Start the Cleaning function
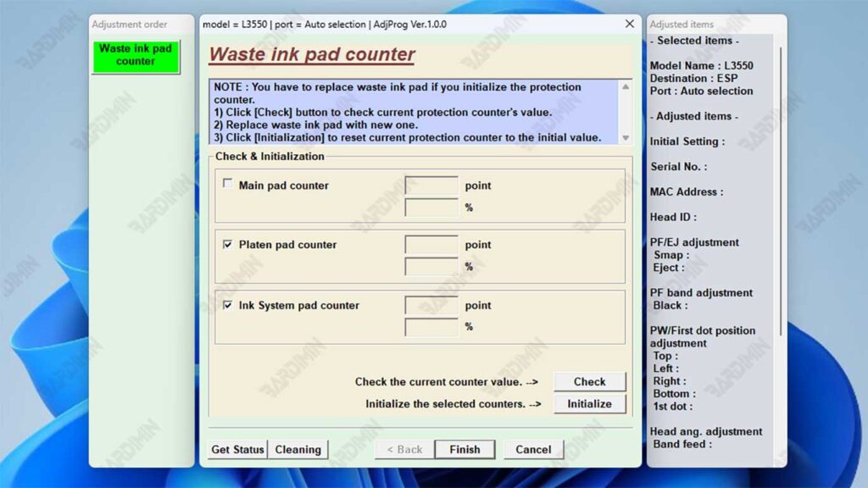The width and height of the screenshot is (868, 488). pos(298,449)
